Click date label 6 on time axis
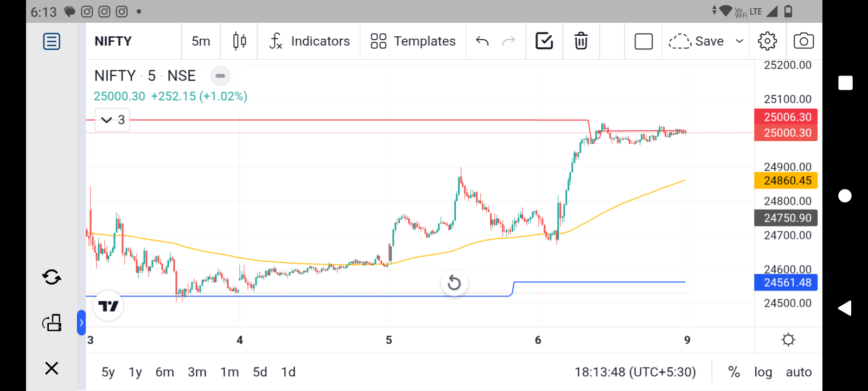The height and width of the screenshot is (391, 868). click(x=538, y=340)
